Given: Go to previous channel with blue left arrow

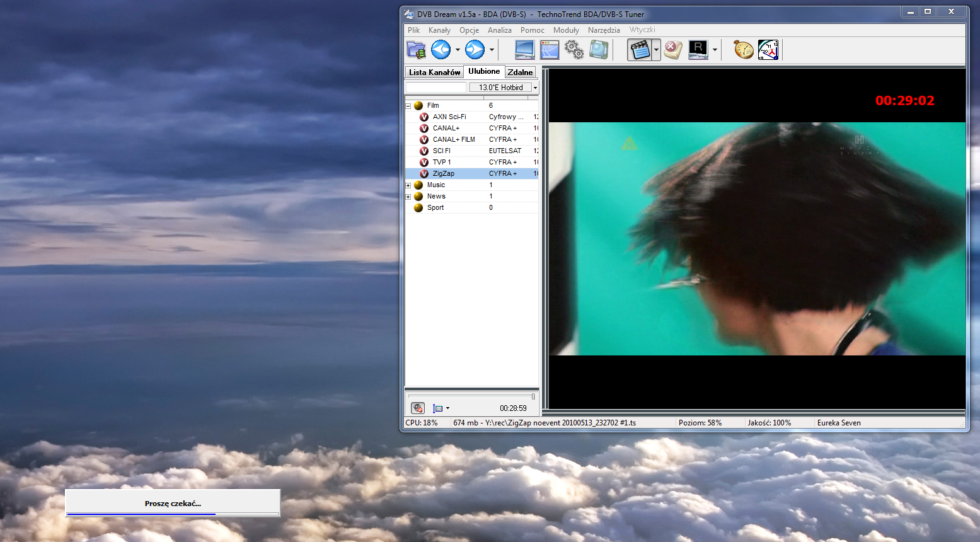Looking at the screenshot, I should [441, 50].
